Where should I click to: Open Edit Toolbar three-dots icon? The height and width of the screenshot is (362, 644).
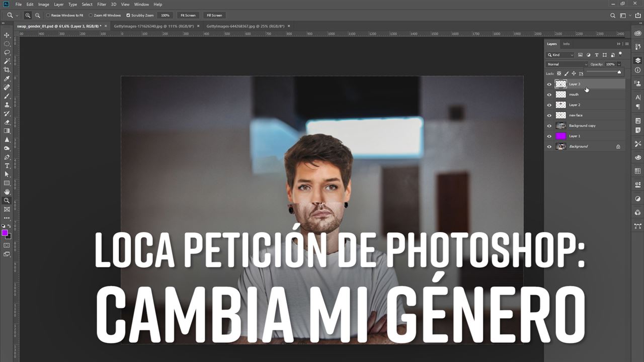click(x=7, y=217)
